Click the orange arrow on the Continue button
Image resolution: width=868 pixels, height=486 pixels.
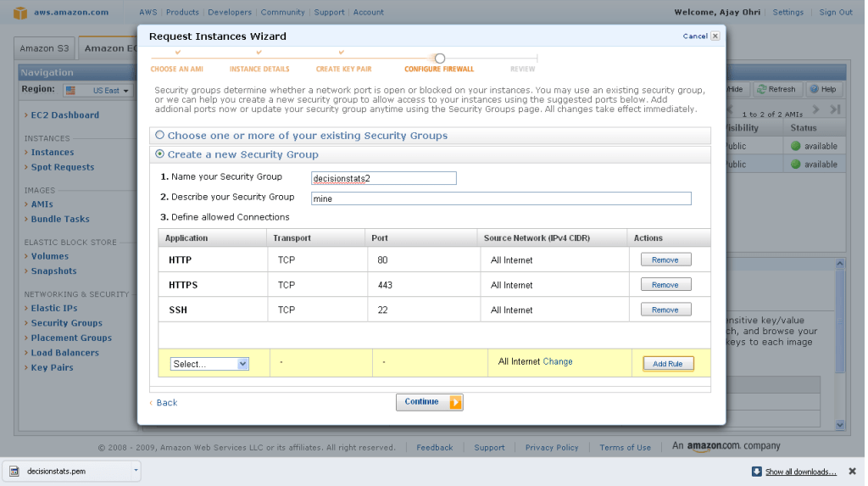[x=455, y=402]
